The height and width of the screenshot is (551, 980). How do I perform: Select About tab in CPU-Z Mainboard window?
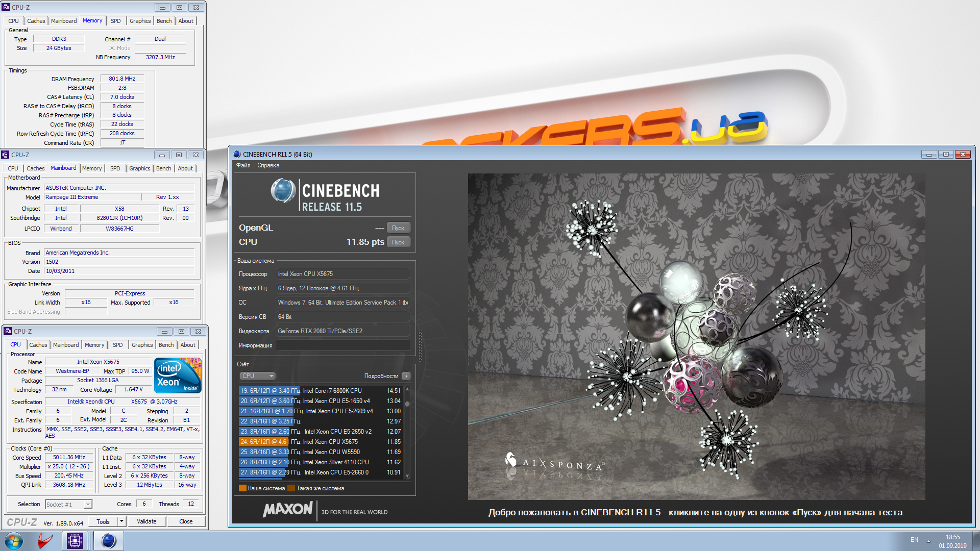tap(185, 168)
